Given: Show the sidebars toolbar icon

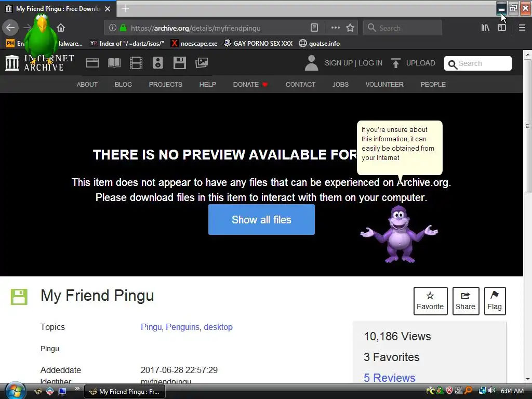Looking at the screenshot, I should tap(502, 28).
